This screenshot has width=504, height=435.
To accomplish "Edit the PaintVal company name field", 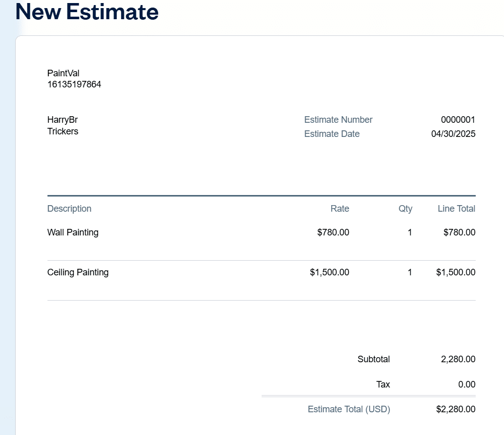I will 63,73.
